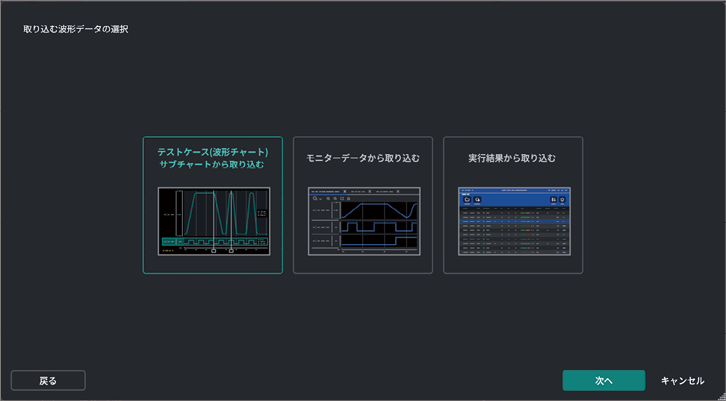The image size is (726, 401).
Task: Select the モニターデータから取り込む card
Action: tap(363, 205)
